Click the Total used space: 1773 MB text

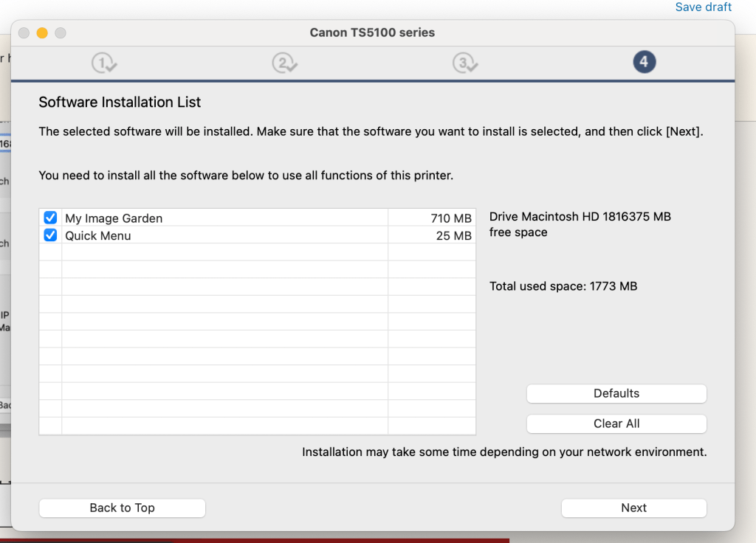click(x=563, y=286)
